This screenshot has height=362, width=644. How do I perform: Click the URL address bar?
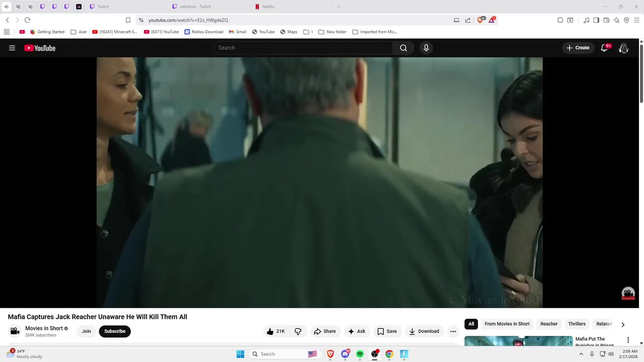click(x=297, y=20)
